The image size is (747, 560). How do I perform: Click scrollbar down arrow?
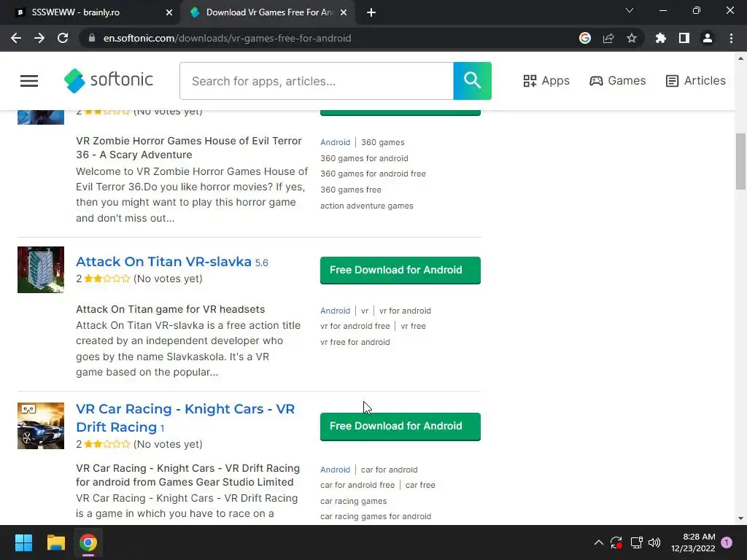pyautogui.click(x=740, y=518)
